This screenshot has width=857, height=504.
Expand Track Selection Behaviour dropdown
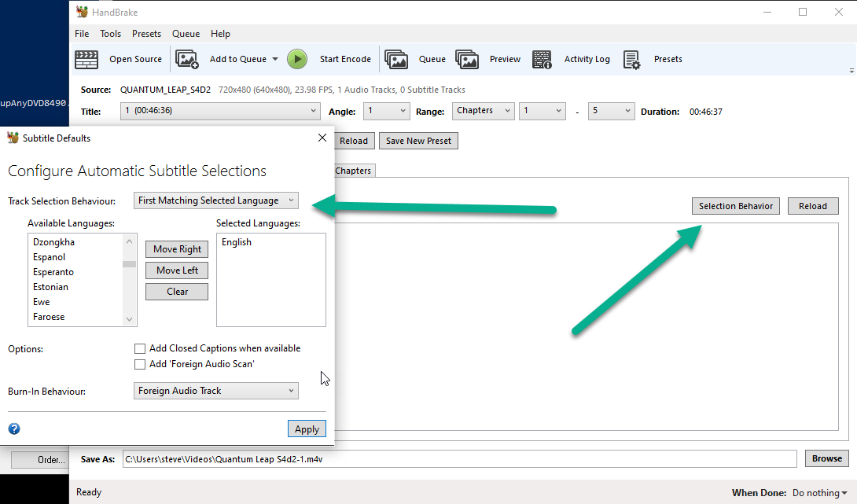pos(216,200)
